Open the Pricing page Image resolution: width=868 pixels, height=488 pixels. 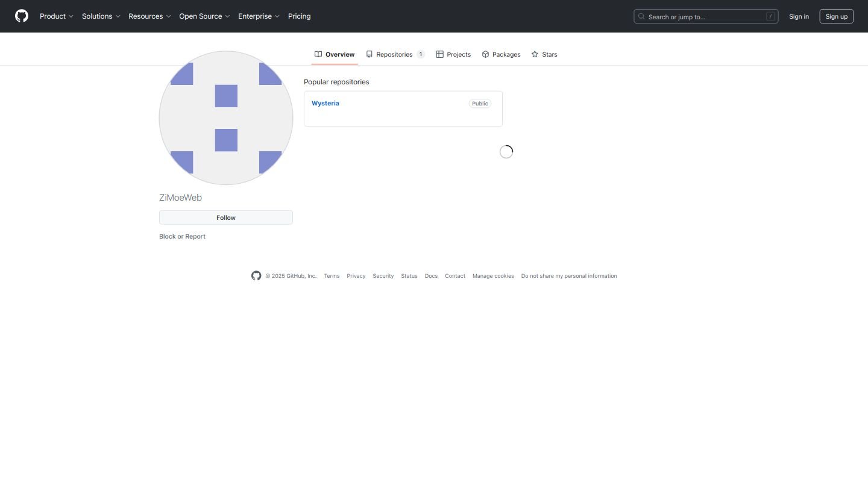tap(300, 16)
